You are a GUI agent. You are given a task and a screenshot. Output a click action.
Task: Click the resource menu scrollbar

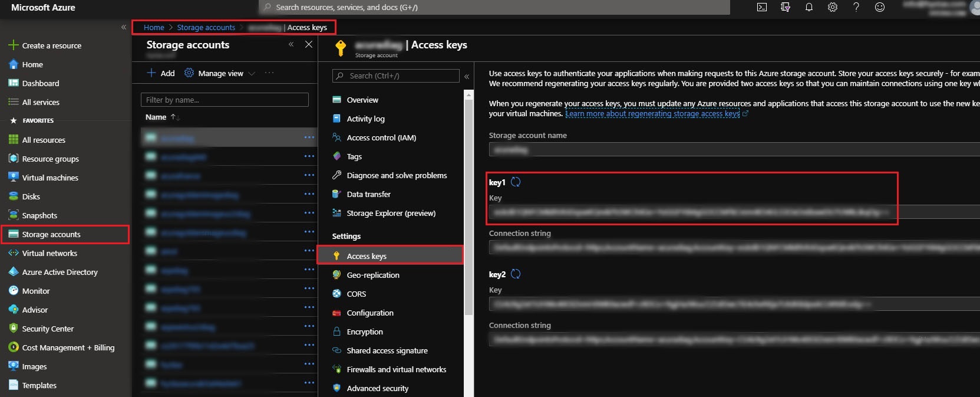(x=468, y=206)
